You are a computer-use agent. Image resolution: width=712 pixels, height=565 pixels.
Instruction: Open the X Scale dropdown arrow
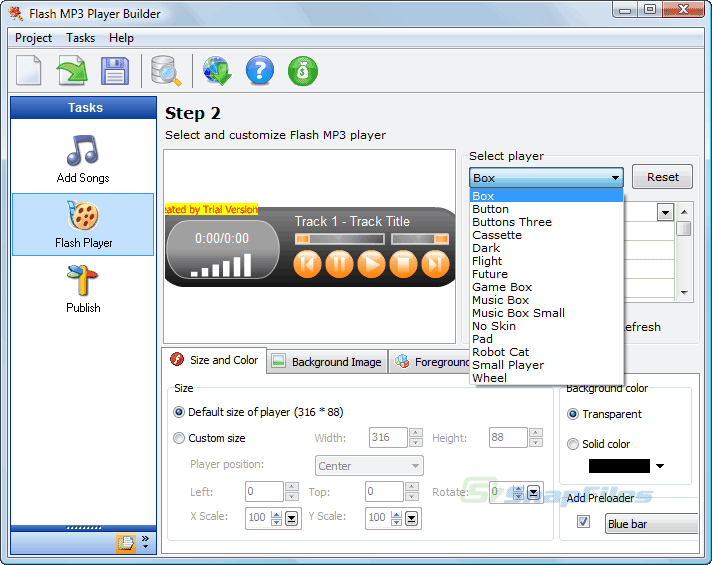pos(292,518)
